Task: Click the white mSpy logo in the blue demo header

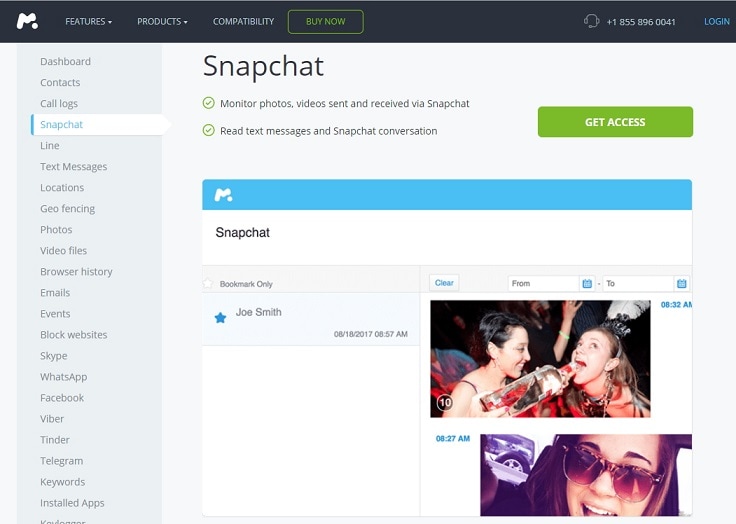Action: pos(223,194)
